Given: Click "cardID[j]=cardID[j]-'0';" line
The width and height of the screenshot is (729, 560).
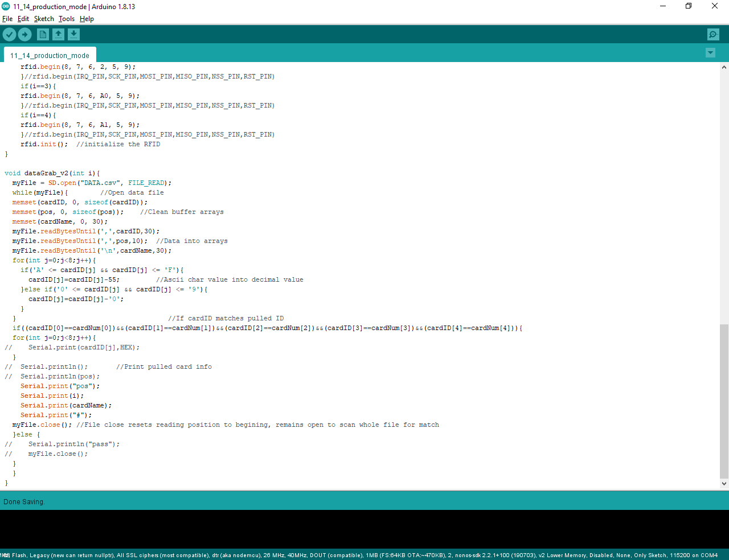Looking at the screenshot, I should point(76,299).
